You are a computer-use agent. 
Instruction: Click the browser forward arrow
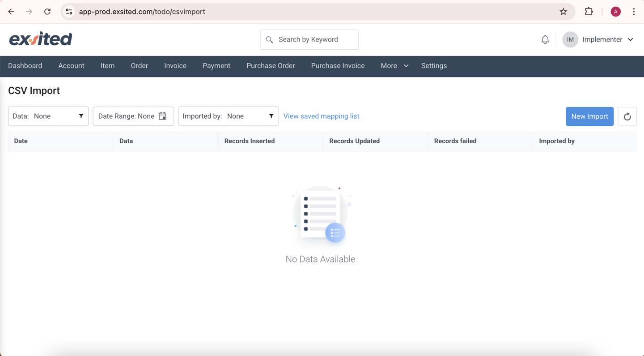[29, 12]
